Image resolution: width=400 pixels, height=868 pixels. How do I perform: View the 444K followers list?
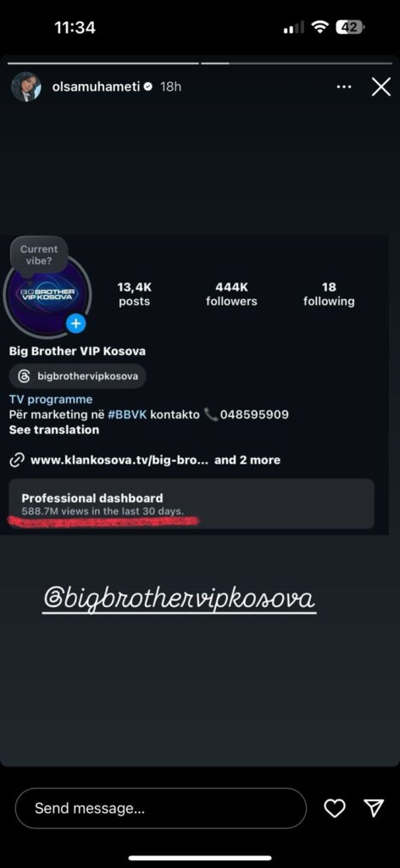pyautogui.click(x=231, y=294)
